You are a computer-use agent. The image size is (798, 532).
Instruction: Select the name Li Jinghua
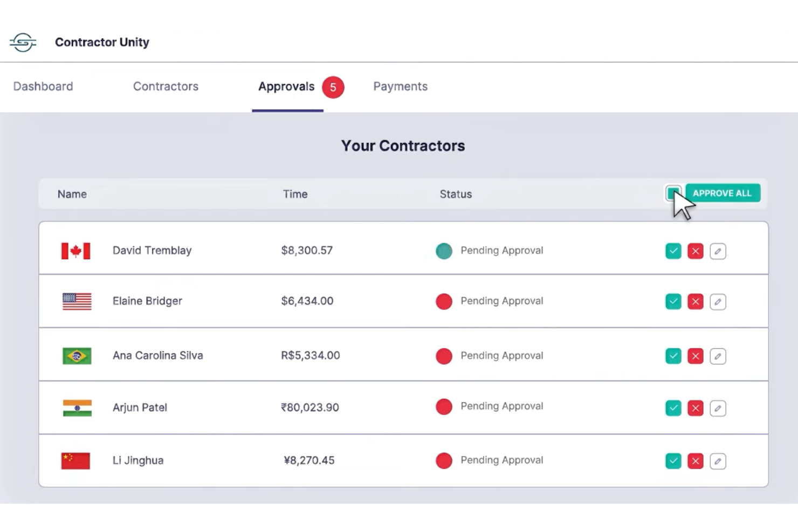tap(138, 460)
